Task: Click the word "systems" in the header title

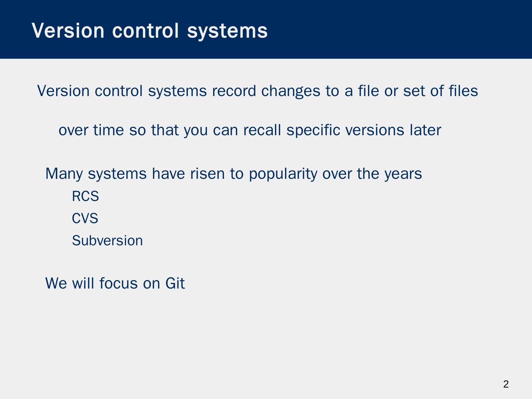Action: click(227, 31)
